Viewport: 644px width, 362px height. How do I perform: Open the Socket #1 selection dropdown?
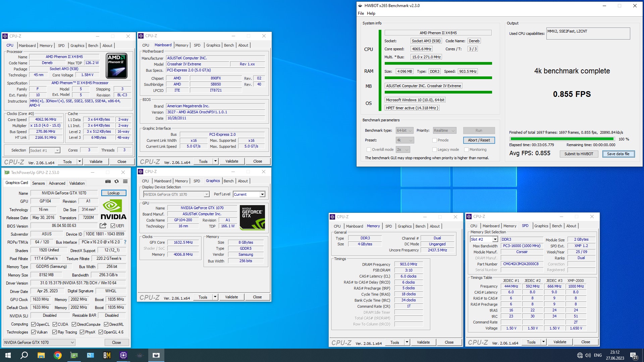(x=45, y=150)
